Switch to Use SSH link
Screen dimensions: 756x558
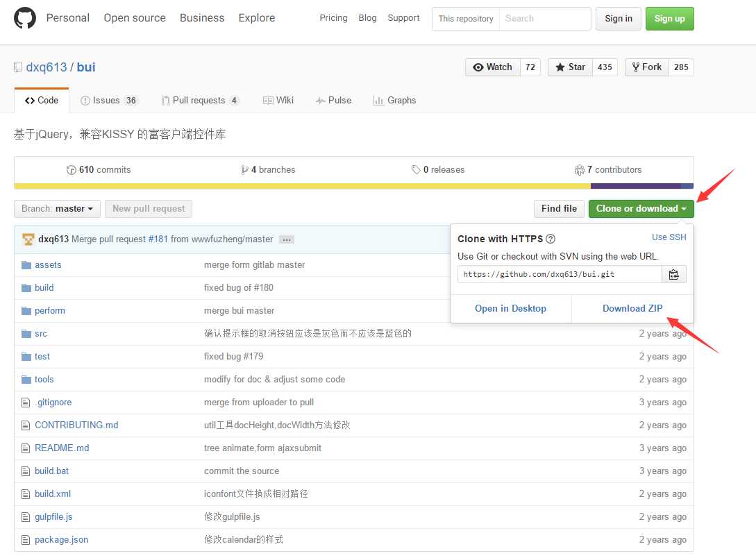[x=669, y=237]
